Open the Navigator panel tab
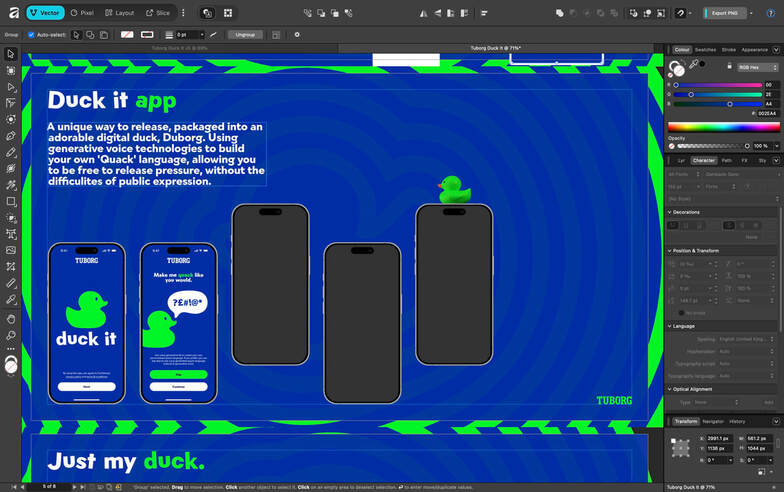 point(713,421)
